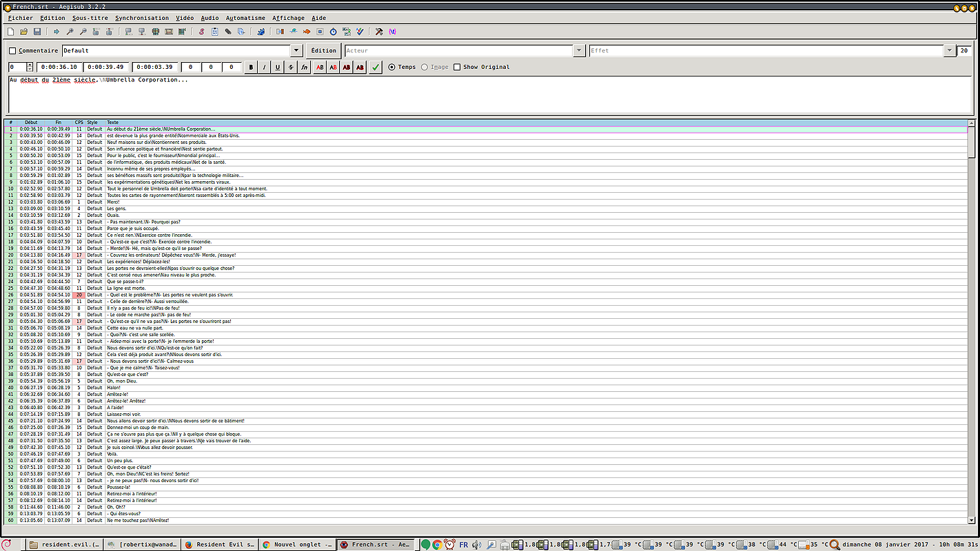Screen dimensions: 980x551
Task: Click the end time field 0:00:39.49
Action: click(x=106, y=67)
